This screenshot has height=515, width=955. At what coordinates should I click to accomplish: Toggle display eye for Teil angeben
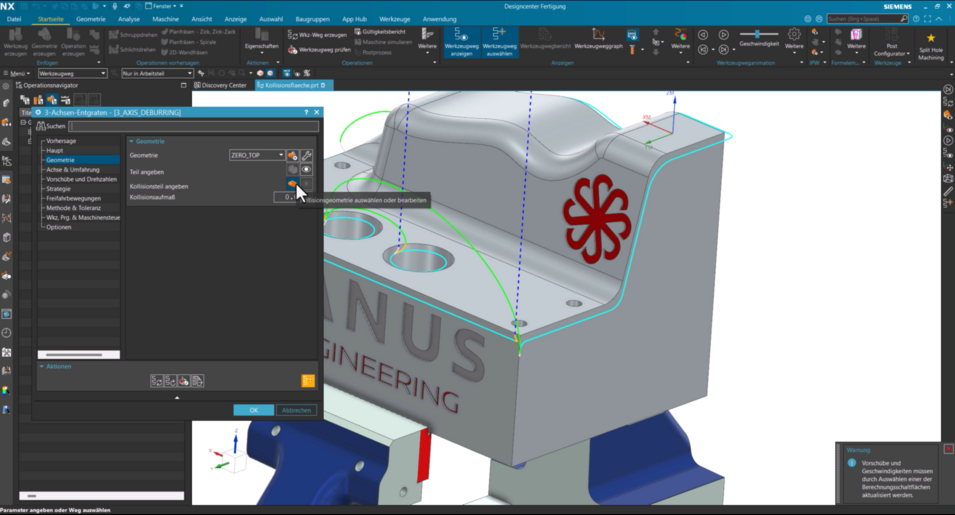(306, 170)
